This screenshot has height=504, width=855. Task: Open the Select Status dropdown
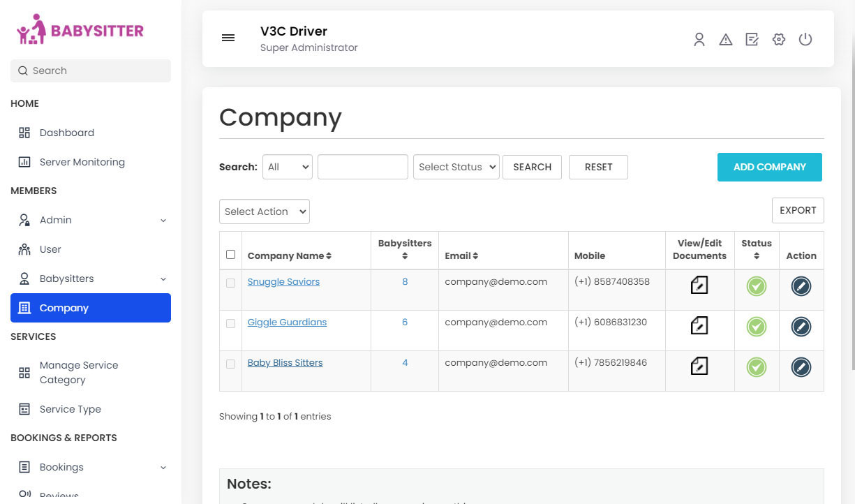pyautogui.click(x=456, y=167)
